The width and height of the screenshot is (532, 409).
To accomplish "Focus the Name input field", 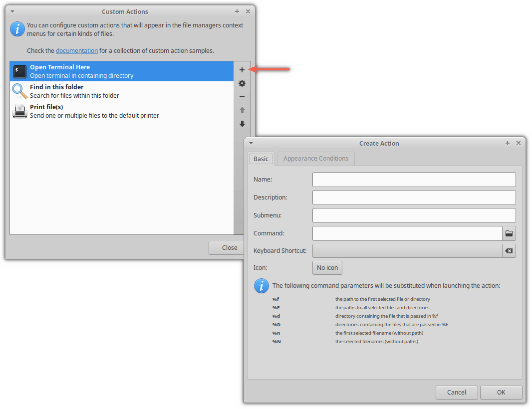I will point(414,180).
